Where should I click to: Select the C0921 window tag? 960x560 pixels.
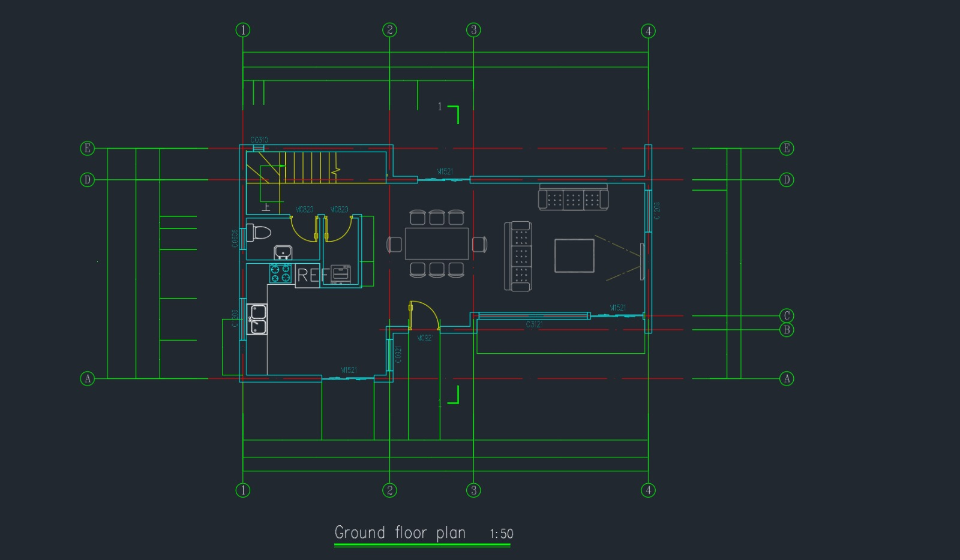tap(398, 354)
